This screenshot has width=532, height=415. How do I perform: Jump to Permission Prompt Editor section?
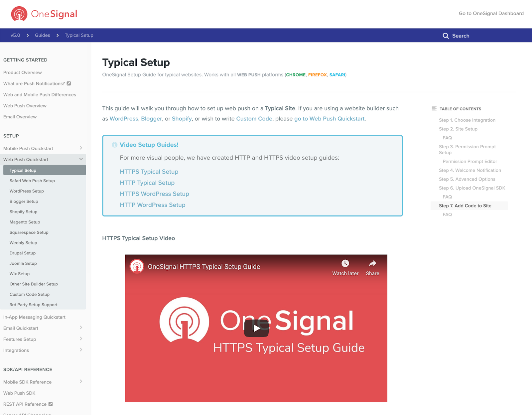point(470,161)
